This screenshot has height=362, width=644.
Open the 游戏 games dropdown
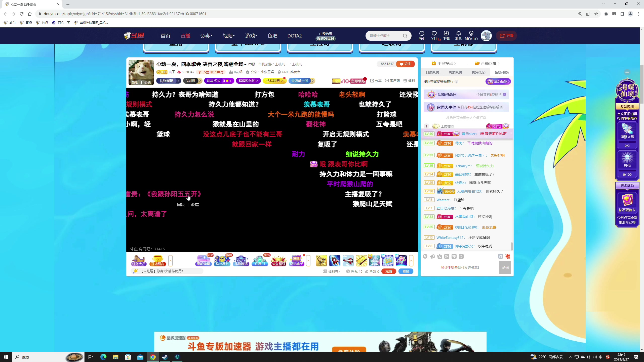point(251,36)
